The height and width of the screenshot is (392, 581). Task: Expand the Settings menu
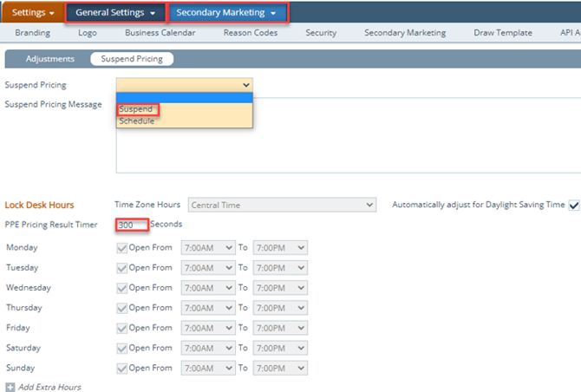[31, 13]
